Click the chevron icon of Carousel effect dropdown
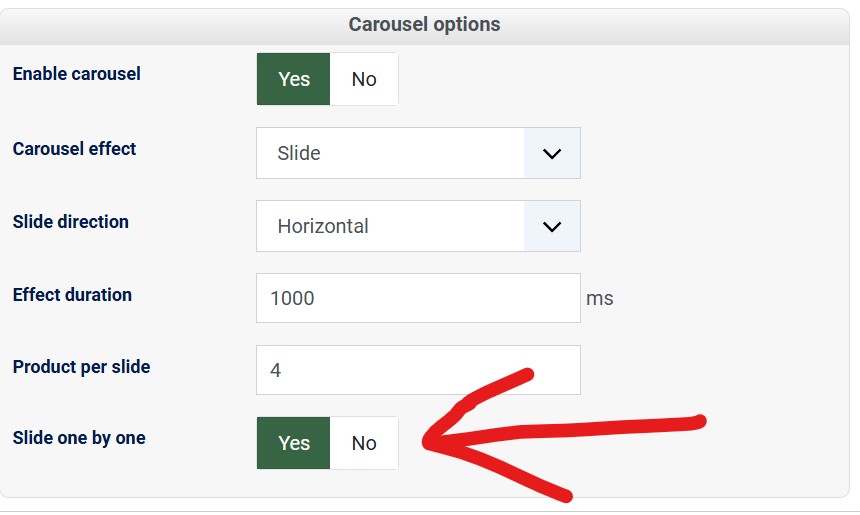 coord(552,153)
